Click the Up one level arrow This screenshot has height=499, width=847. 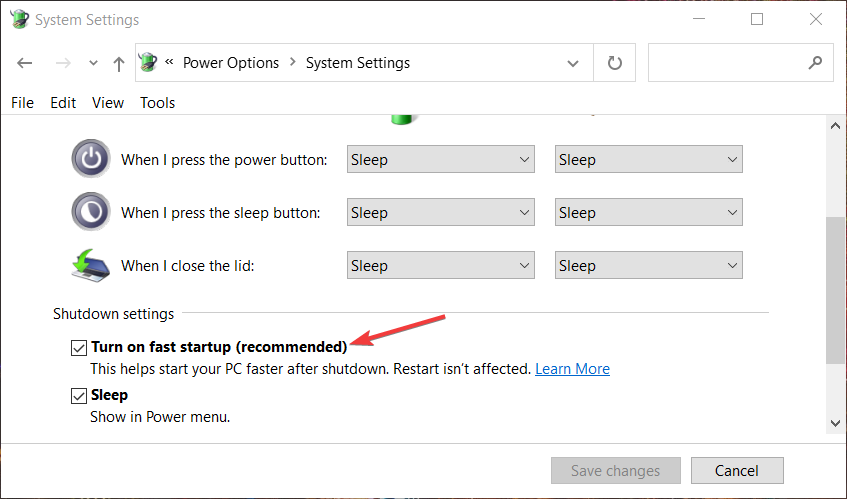point(119,63)
